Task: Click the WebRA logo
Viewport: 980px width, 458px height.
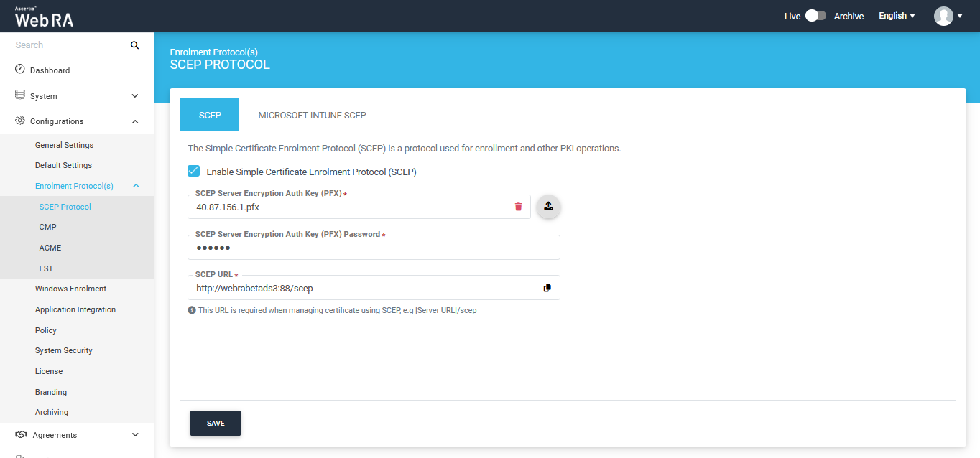Action: (x=44, y=17)
